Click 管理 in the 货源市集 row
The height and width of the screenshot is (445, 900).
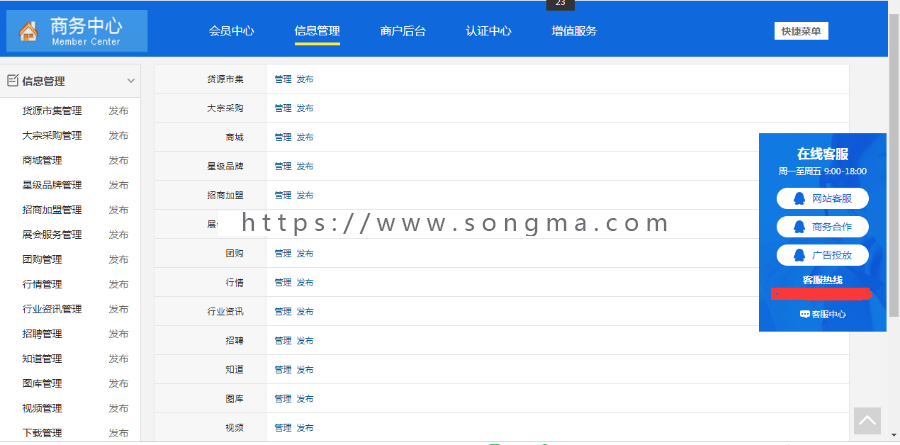click(283, 79)
